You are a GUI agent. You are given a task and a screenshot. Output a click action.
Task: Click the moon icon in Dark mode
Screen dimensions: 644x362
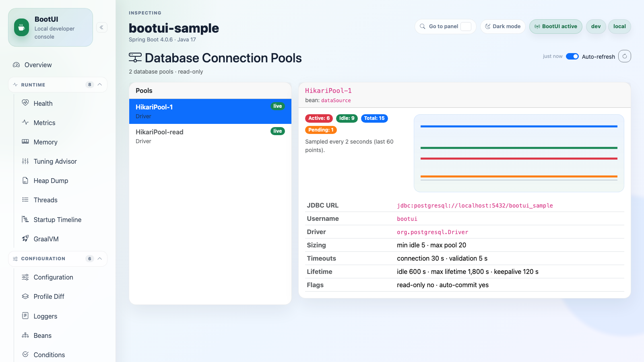pyautogui.click(x=488, y=27)
